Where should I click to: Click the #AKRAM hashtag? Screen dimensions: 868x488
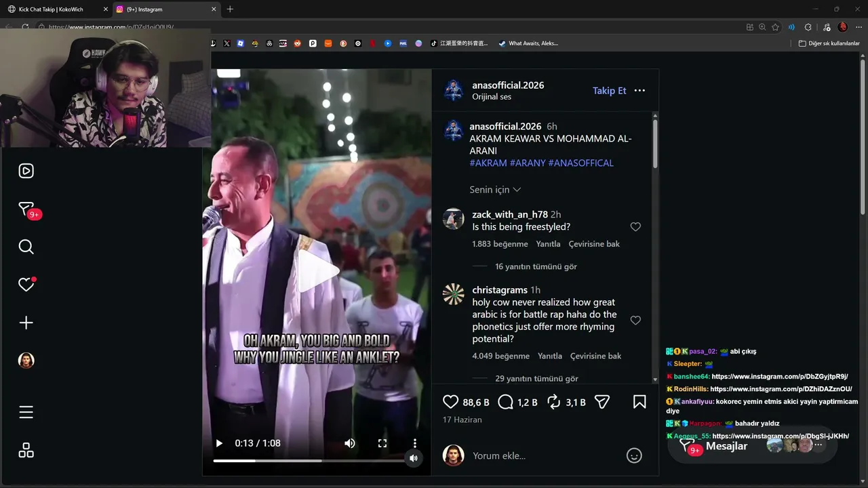(x=488, y=163)
